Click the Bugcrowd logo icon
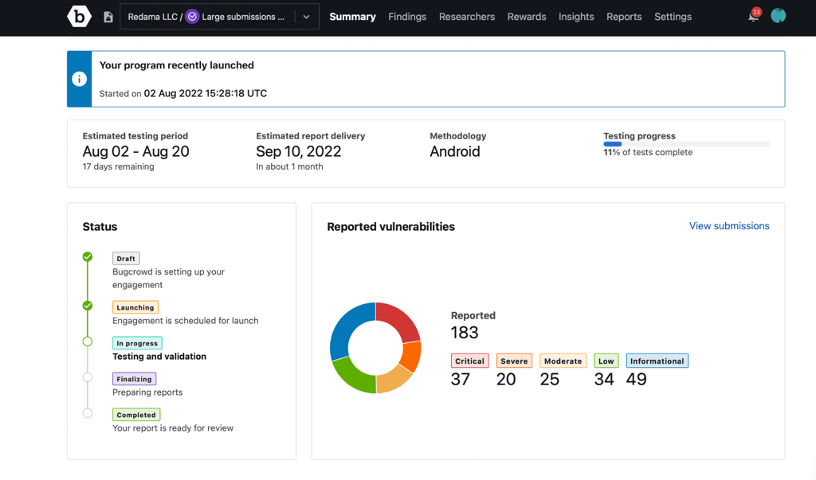Screen dimensions: 816x480 [x=79, y=16]
